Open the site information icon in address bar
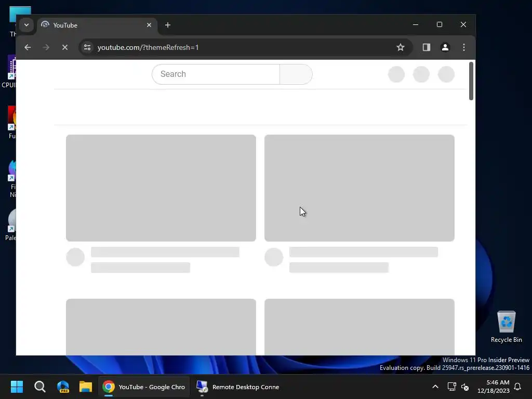This screenshot has height=399, width=532. [87, 47]
